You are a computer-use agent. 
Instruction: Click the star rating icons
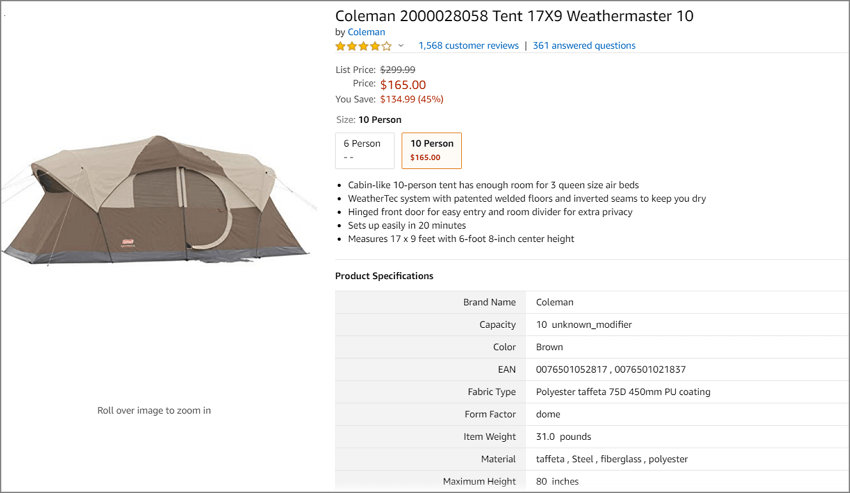[x=363, y=46]
